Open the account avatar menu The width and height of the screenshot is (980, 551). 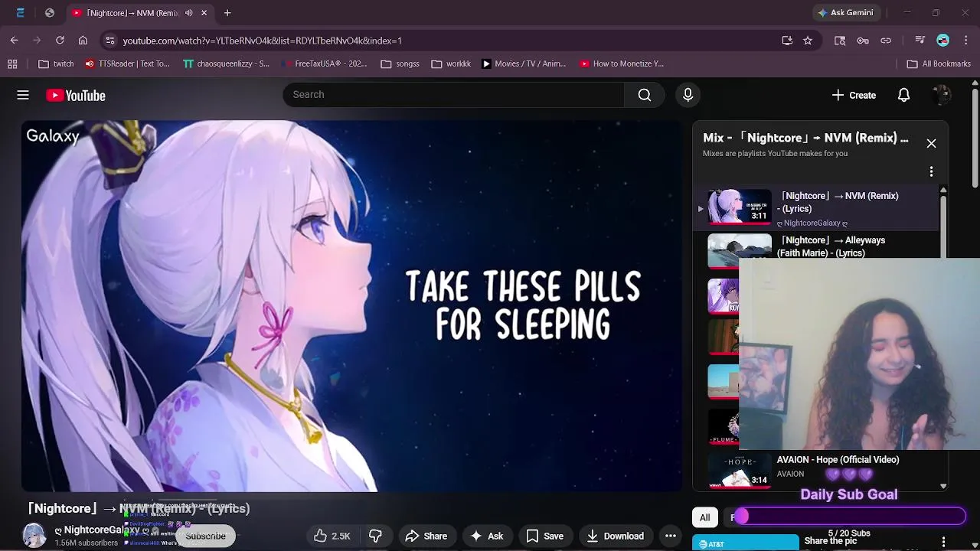coord(942,95)
